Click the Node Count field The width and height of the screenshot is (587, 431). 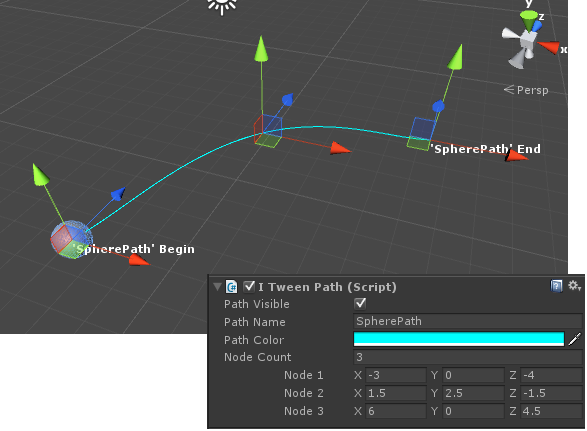pos(468,357)
